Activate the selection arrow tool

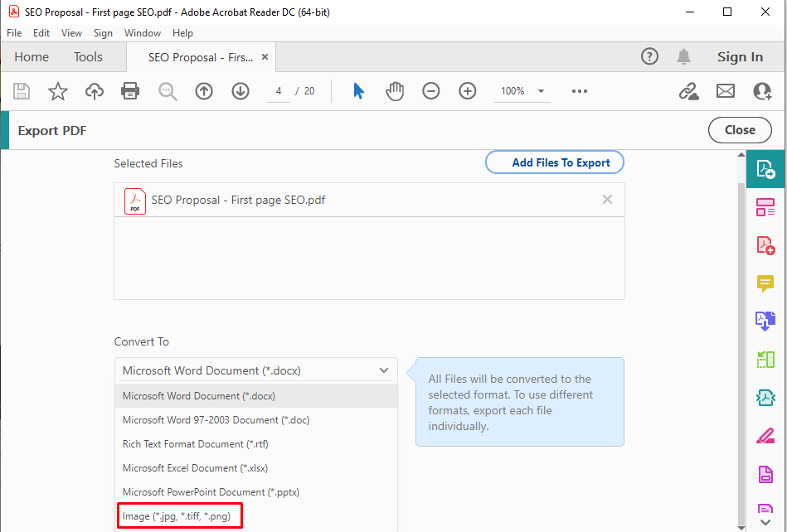(x=358, y=91)
